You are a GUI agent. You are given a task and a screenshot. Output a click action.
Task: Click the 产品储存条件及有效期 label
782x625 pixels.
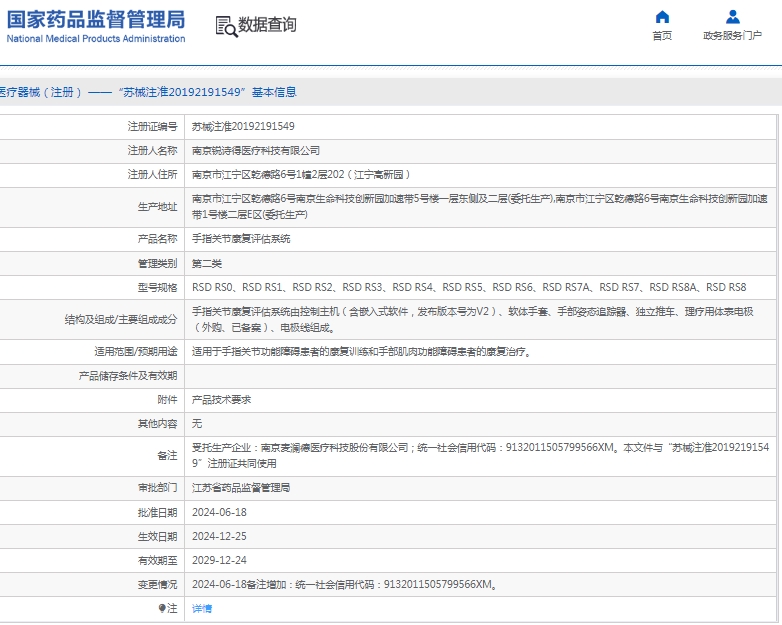[128, 376]
